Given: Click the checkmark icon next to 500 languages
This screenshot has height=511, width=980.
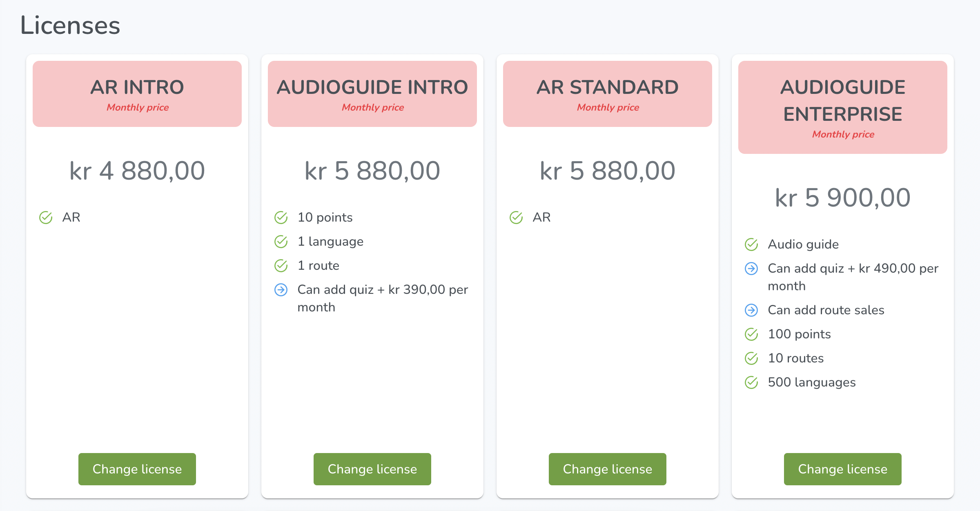Looking at the screenshot, I should [751, 382].
